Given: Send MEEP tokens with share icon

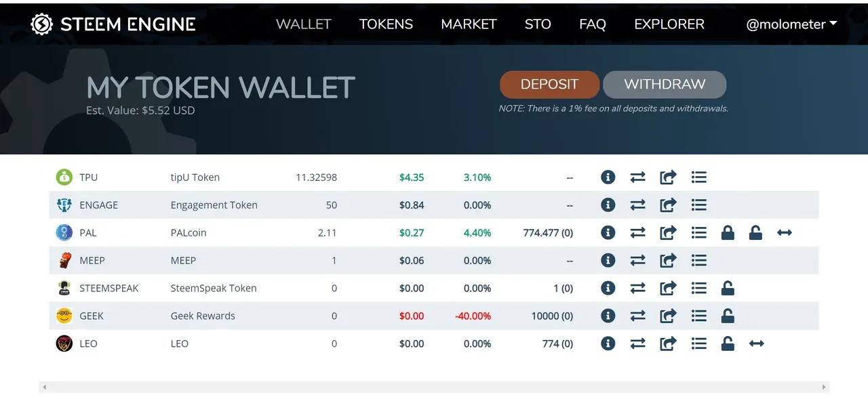Looking at the screenshot, I should coord(668,261).
